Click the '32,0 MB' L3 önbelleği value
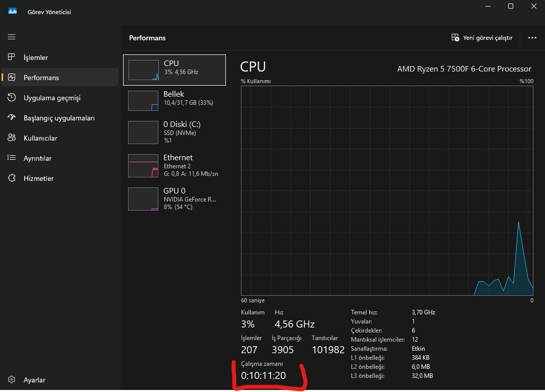The image size is (545, 392). click(422, 375)
